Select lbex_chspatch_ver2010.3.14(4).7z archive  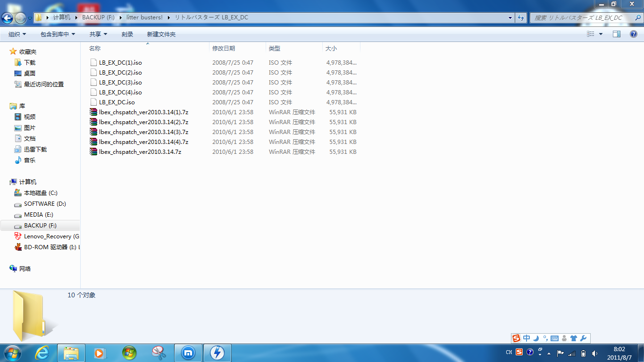143,142
